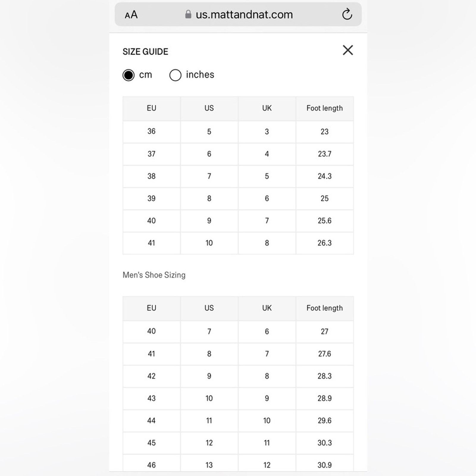Close the Size Guide panel
This screenshot has width=476, height=476.
(x=348, y=50)
